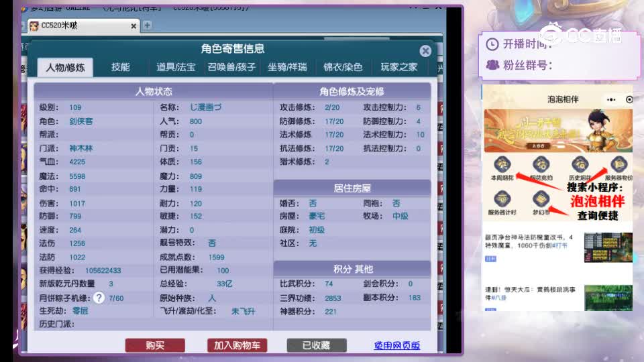Click the 月饼粽子机缘 value 7/60
Image resolution: width=644 pixels, height=362 pixels.
pyautogui.click(x=116, y=298)
